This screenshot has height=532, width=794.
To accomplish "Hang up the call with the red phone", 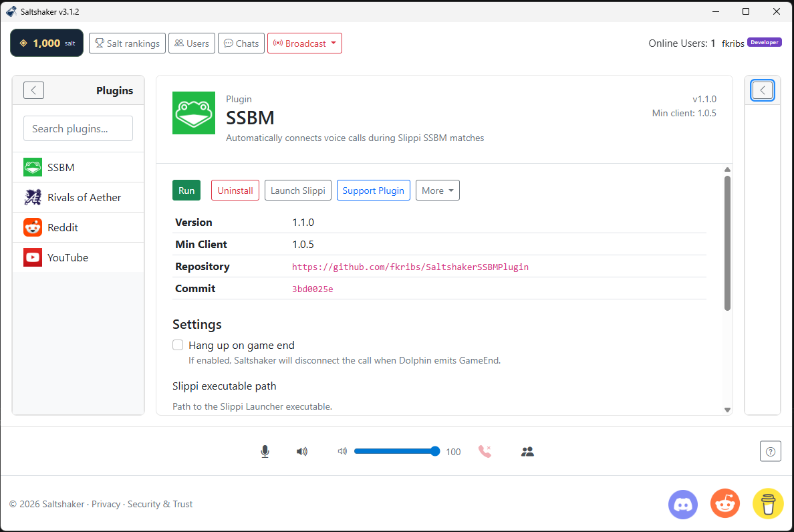I will pos(485,452).
